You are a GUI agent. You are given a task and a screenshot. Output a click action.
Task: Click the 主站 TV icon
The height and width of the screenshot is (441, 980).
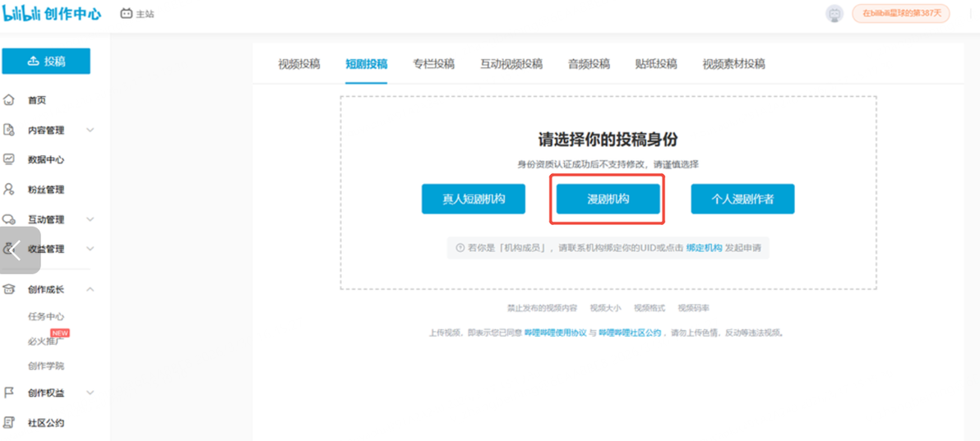point(127,14)
